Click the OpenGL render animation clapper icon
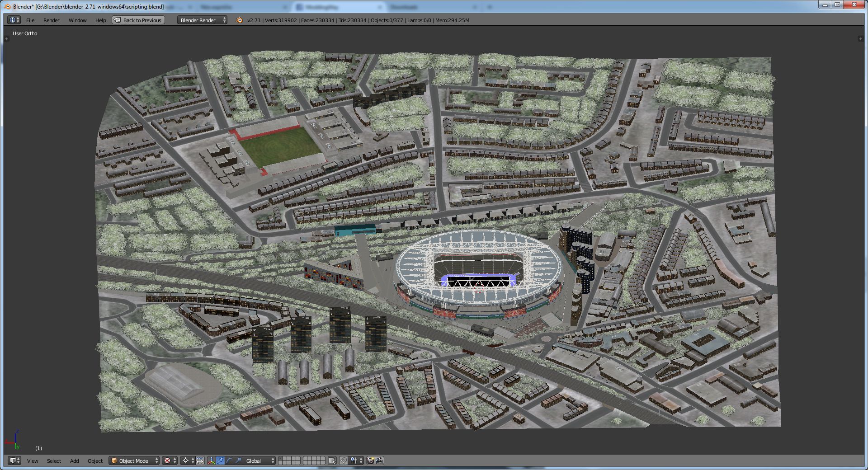Viewport: 868px width, 470px height. click(379, 461)
